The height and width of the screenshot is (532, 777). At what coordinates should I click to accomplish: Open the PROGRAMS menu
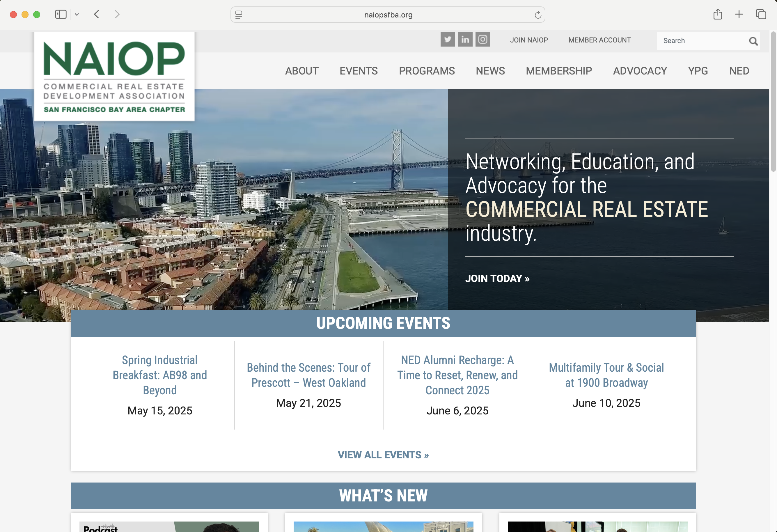pos(427,71)
